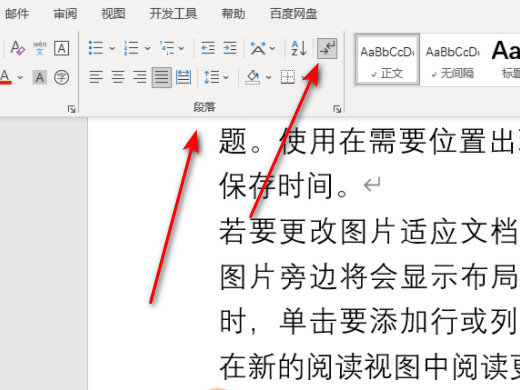Decrease paragraph indent
This screenshot has width=520, height=390.
(208, 48)
